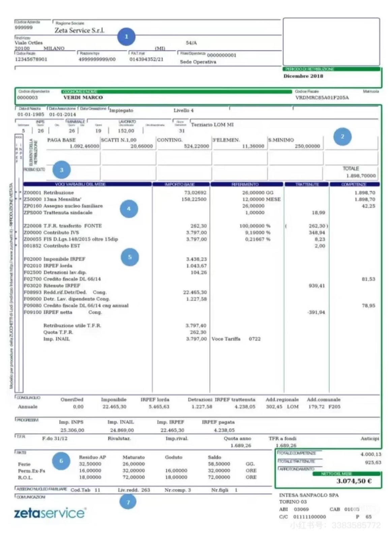Select contract text "Terziario LOM MI"
The width and height of the screenshot is (392, 539).
212,125
